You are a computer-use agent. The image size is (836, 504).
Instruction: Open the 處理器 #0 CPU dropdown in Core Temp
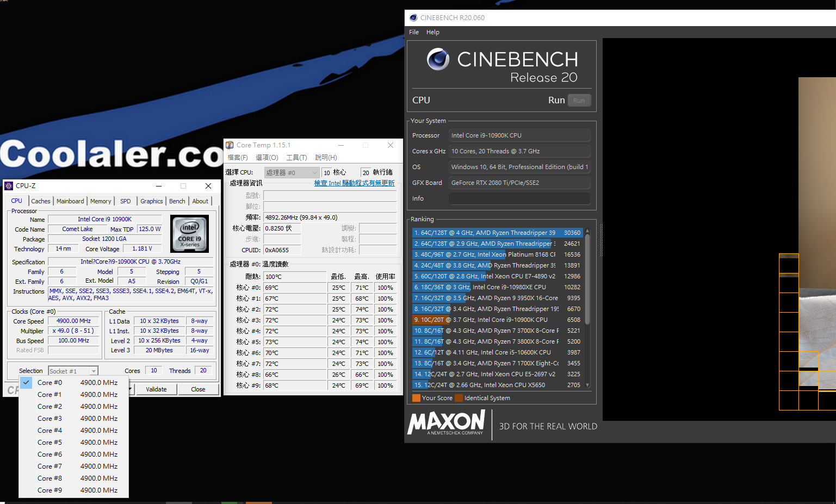pyautogui.click(x=292, y=172)
